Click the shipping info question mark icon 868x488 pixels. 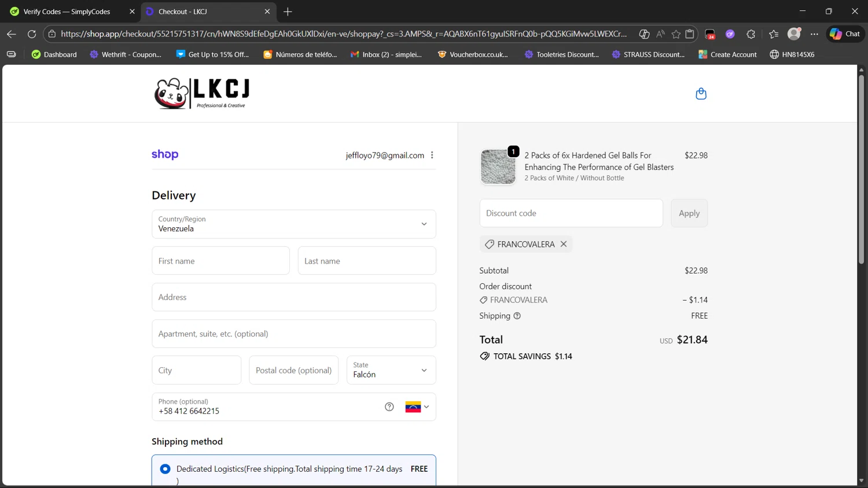(x=517, y=316)
